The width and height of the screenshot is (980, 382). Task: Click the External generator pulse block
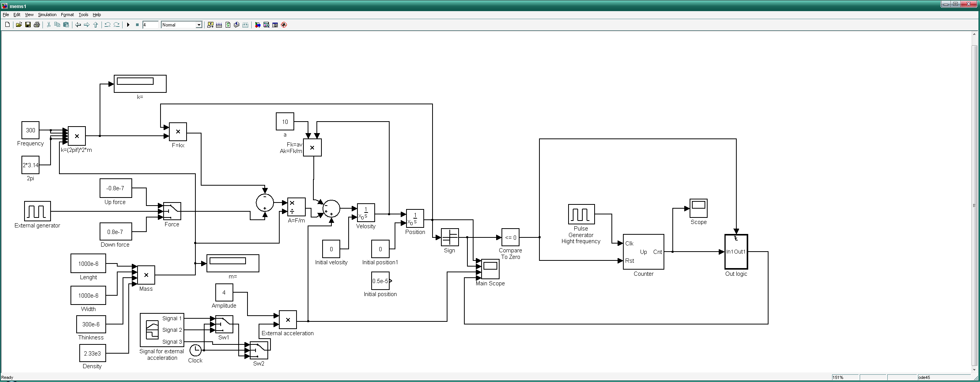point(38,211)
